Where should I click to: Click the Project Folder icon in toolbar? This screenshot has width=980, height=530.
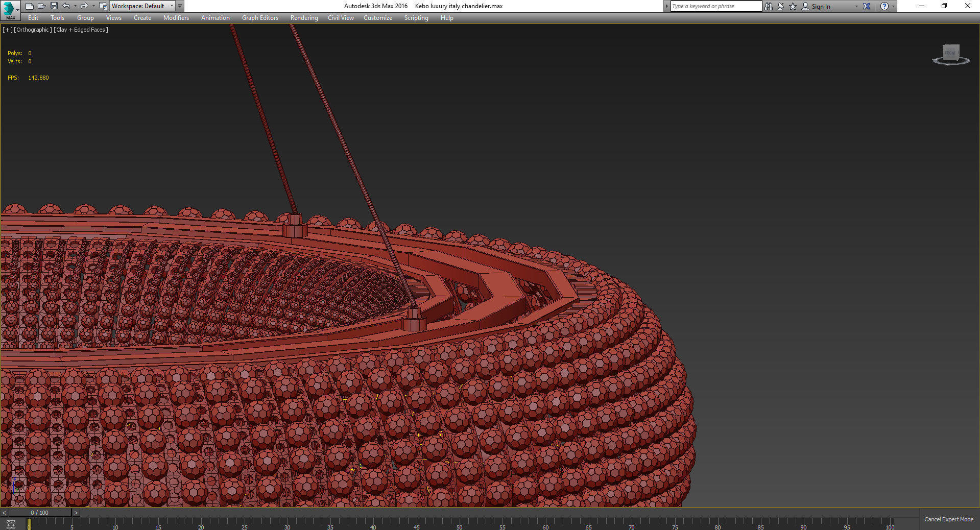coord(103,6)
